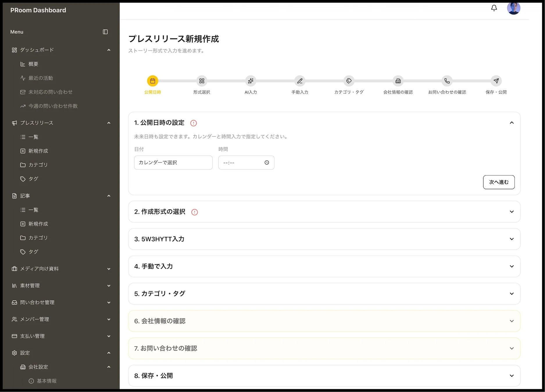Expand the 支払い管理 sidebar section
The height and width of the screenshot is (392, 545).
click(x=109, y=336)
